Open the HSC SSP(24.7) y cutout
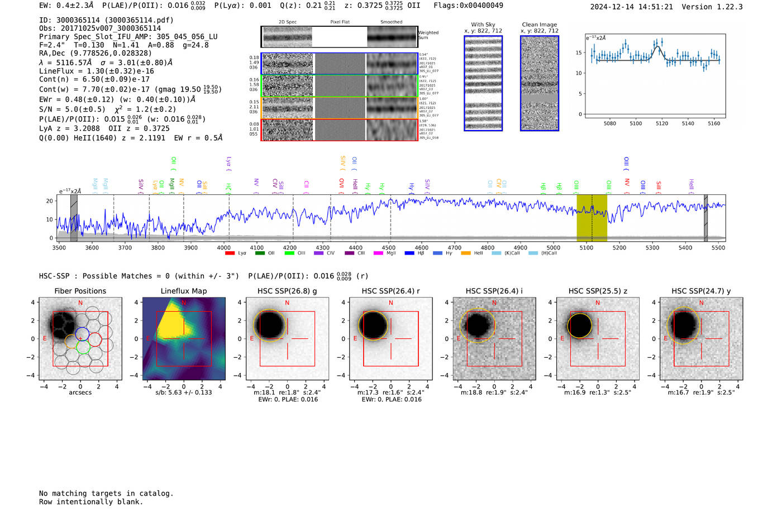Image resolution: width=782 pixels, height=532 pixels. pos(702,339)
